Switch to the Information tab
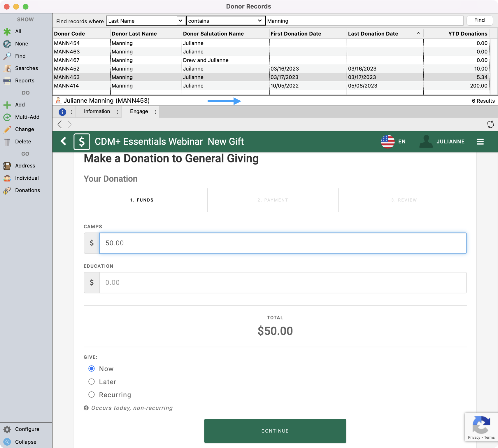Screen dimensions: 498x448 (x=97, y=111)
